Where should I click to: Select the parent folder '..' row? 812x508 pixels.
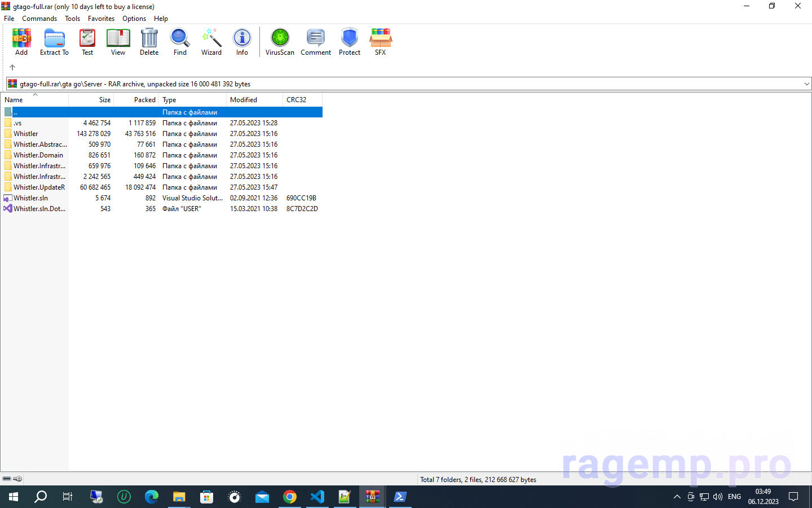[162, 112]
